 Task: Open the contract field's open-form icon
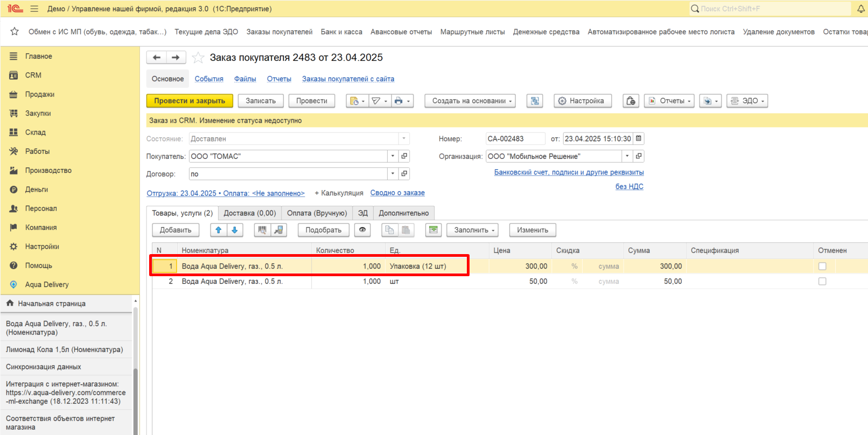404,174
